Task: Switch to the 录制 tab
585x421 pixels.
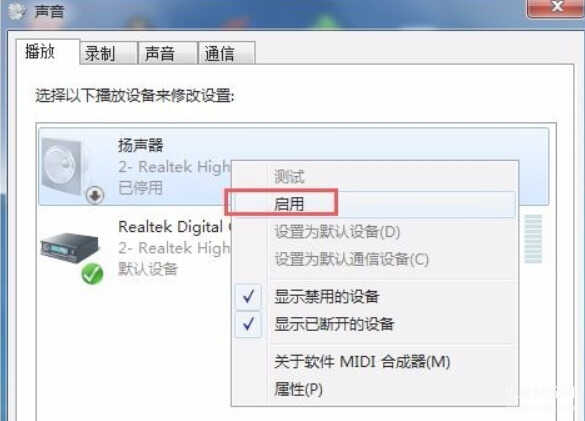Action: 109,53
